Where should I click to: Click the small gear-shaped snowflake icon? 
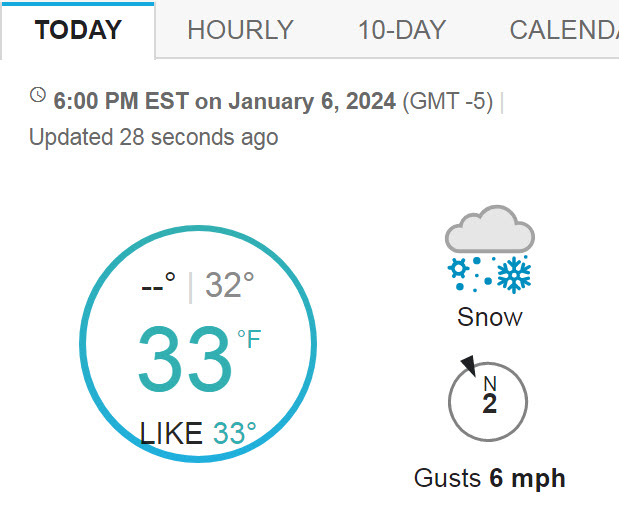(458, 269)
